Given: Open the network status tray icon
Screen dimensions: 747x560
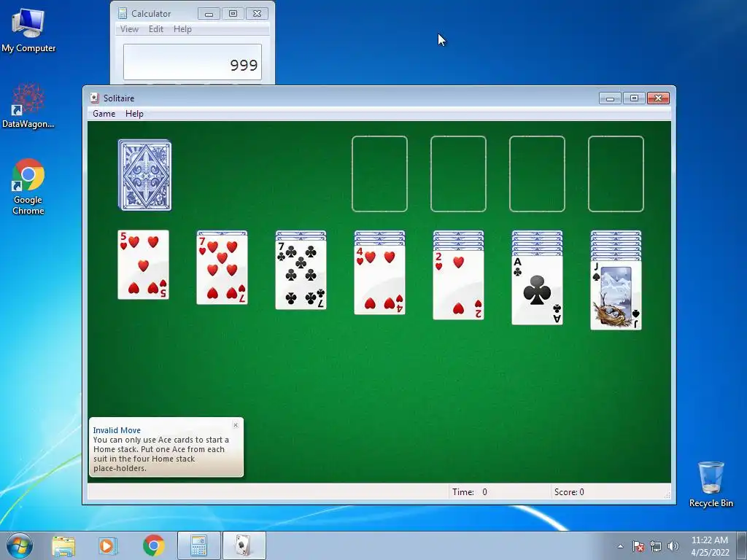Looking at the screenshot, I should (x=656, y=546).
